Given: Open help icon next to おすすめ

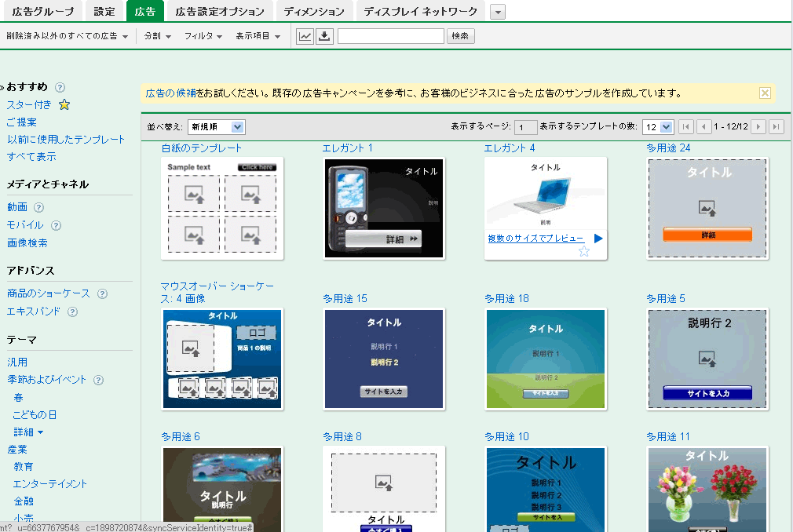Looking at the screenshot, I should coord(60,87).
